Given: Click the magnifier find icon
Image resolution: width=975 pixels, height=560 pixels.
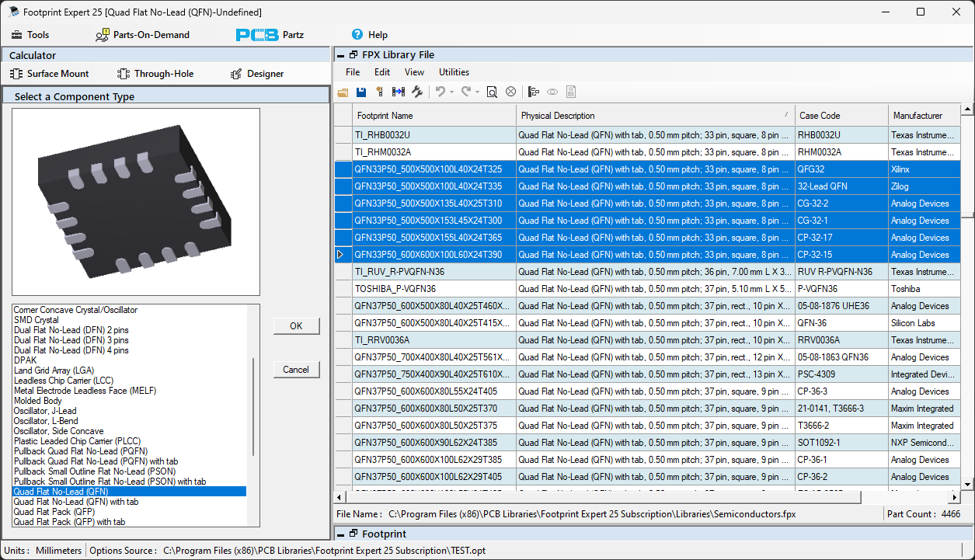Looking at the screenshot, I should (x=492, y=92).
